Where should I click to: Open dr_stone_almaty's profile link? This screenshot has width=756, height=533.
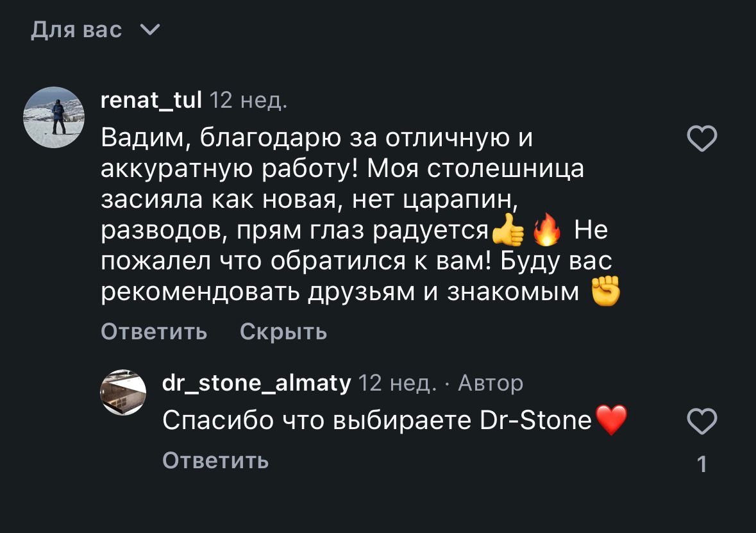click(255, 383)
